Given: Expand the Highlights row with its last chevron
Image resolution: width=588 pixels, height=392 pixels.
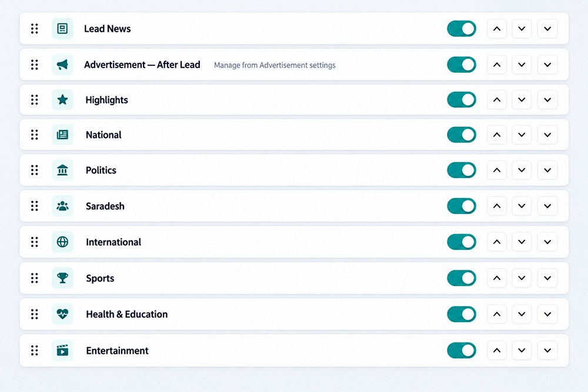Looking at the screenshot, I should 547,100.
